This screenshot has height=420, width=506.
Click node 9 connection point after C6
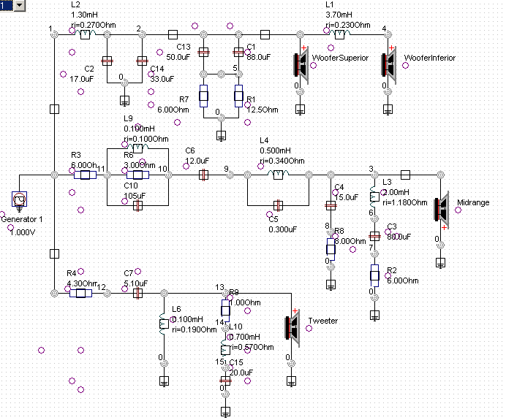[x=230, y=175]
